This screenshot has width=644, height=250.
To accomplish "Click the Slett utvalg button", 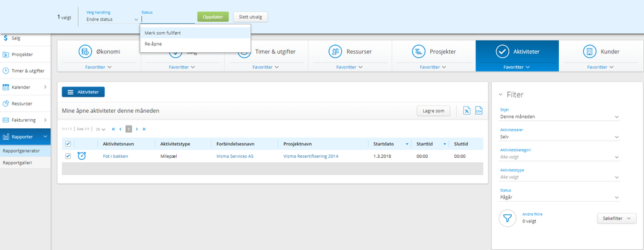I will (x=250, y=17).
